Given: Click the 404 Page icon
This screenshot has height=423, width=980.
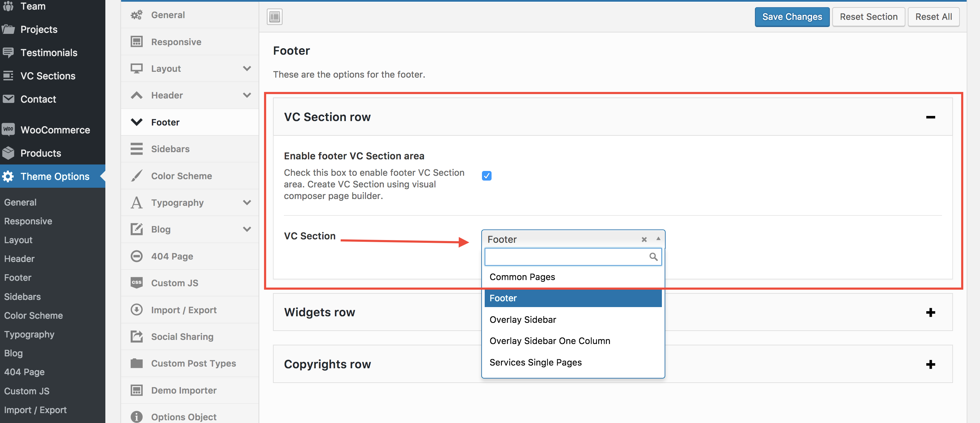Looking at the screenshot, I should (136, 256).
